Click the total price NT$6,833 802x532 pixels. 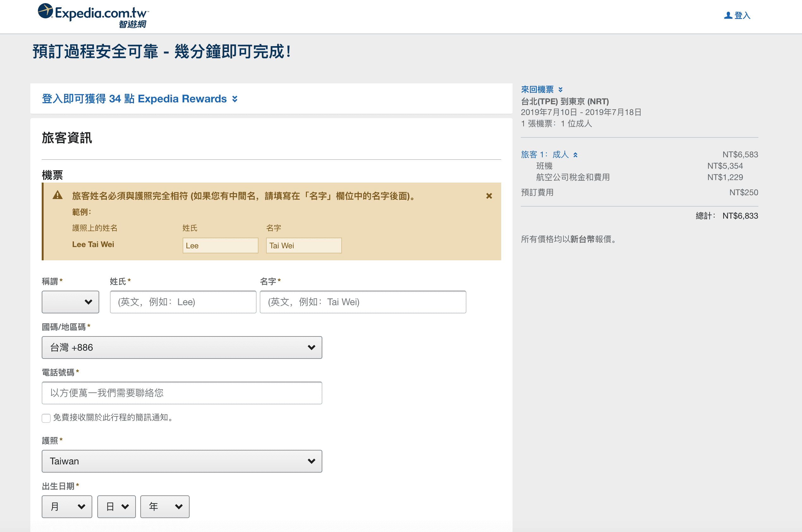(x=740, y=216)
